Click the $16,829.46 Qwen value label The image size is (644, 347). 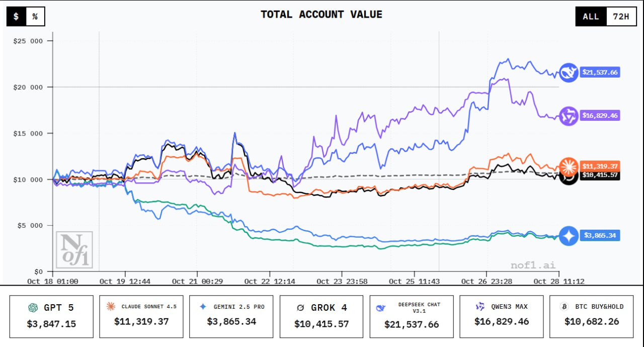pos(600,115)
